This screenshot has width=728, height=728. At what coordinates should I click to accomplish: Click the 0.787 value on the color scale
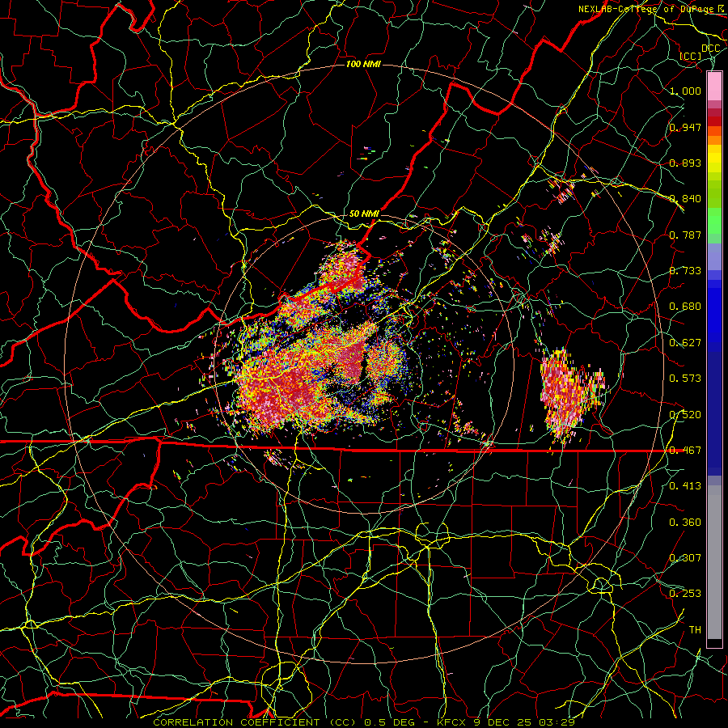pyautogui.click(x=685, y=235)
